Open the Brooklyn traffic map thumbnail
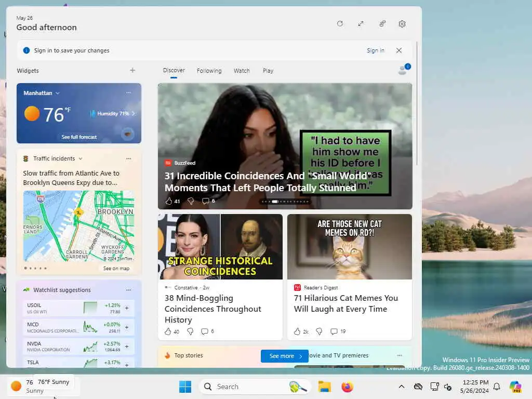 [x=79, y=226]
